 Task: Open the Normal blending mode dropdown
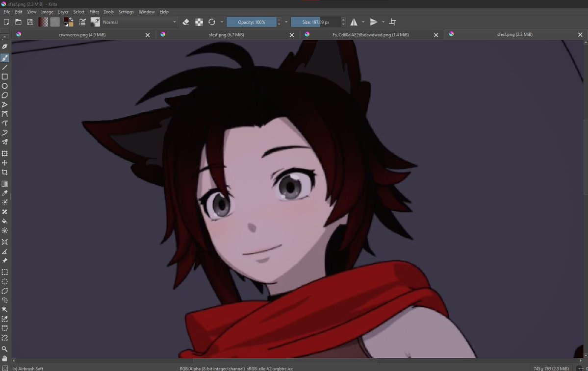click(139, 22)
